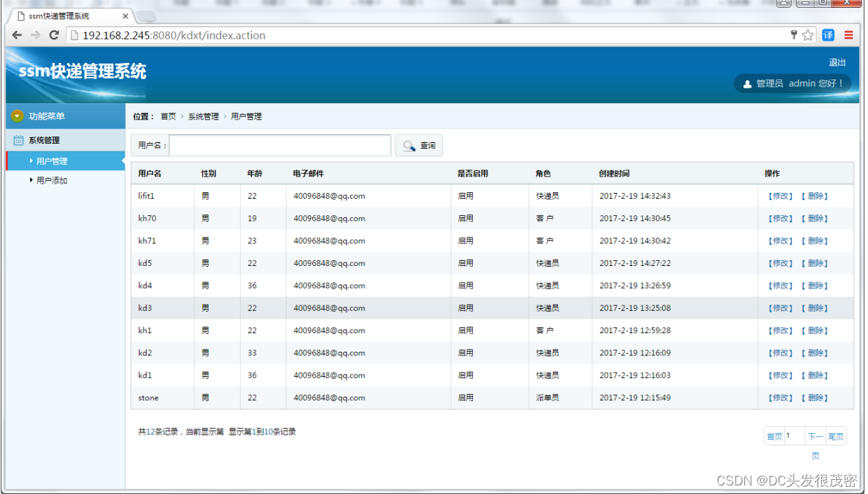This screenshot has width=868, height=494.
Task: Click 修改 for user kd1
Action: 780,375
